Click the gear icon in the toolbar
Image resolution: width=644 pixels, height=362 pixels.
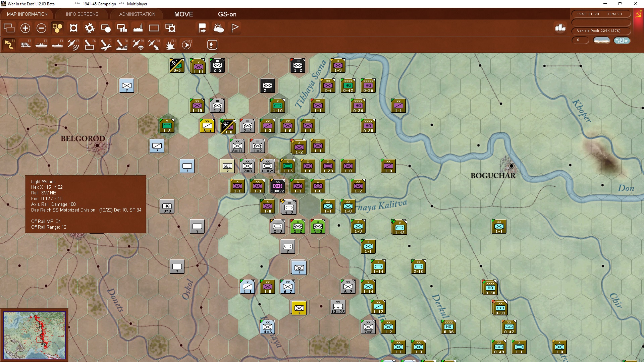[90, 28]
